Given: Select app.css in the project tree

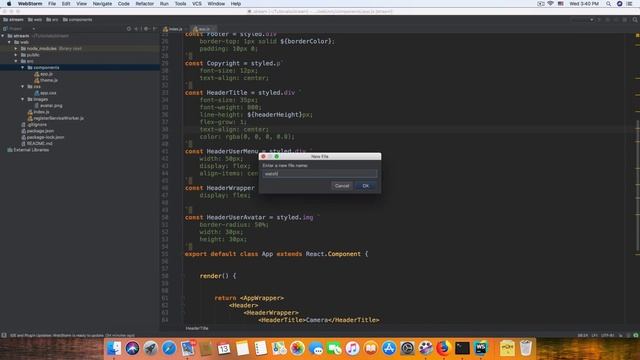Looking at the screenshot, I should [45, 93].
